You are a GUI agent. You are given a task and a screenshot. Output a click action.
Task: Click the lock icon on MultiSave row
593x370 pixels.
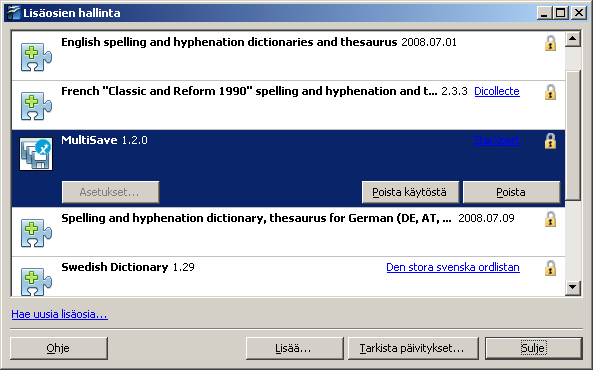pos(550,141)
